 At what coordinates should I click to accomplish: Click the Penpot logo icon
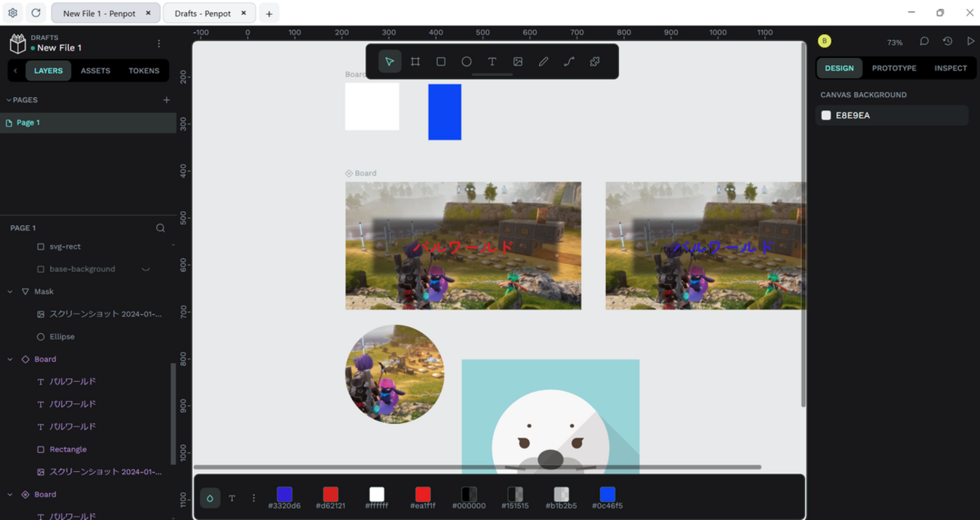17,43
